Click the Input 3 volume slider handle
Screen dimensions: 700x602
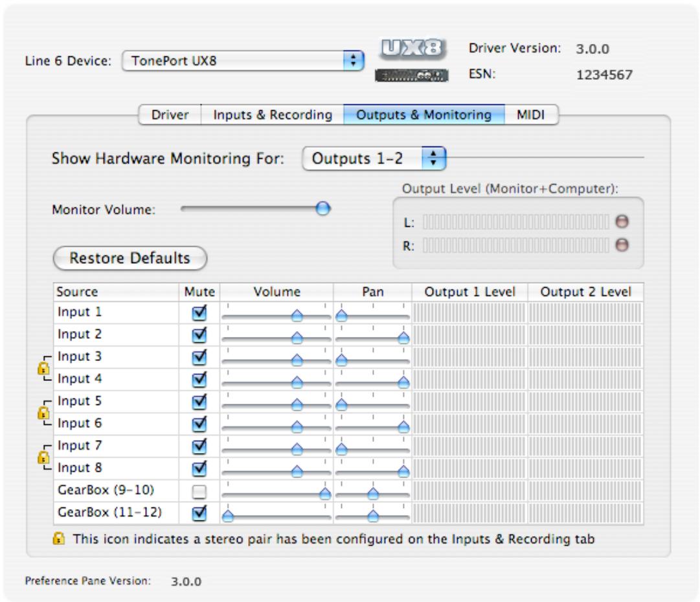tap(297, 360)
